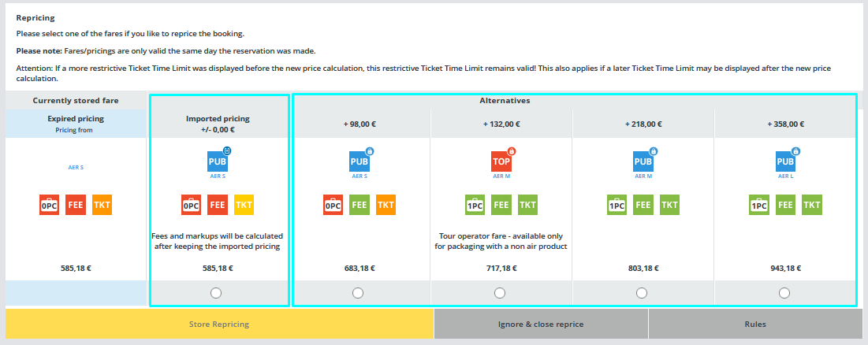Click the orange TKT icon in the +98,00 € column
The width and height of the screenshot is (868, 345).
click(386, 205)
